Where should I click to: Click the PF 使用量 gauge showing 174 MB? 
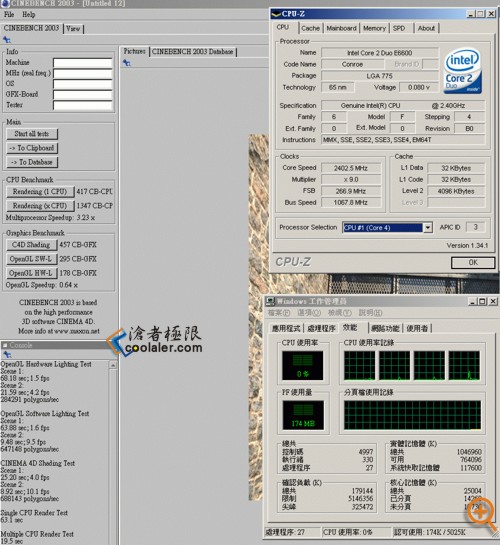pos(303,415)
